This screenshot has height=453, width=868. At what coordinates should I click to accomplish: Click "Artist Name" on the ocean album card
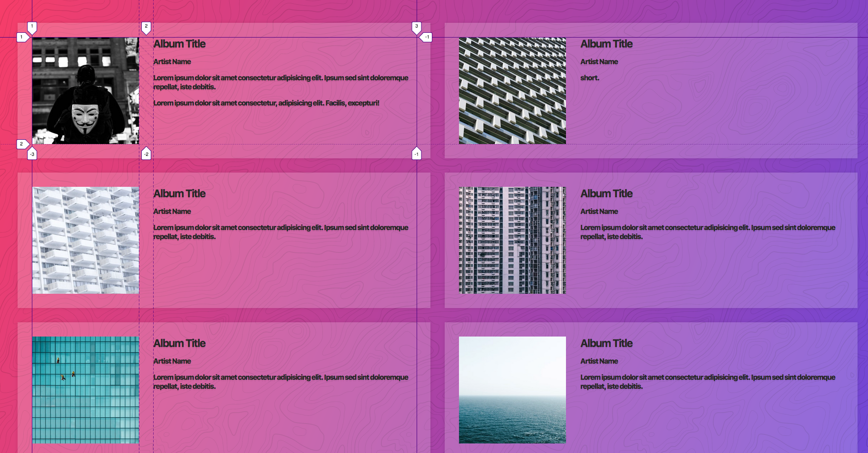click(x=599, y=361)
